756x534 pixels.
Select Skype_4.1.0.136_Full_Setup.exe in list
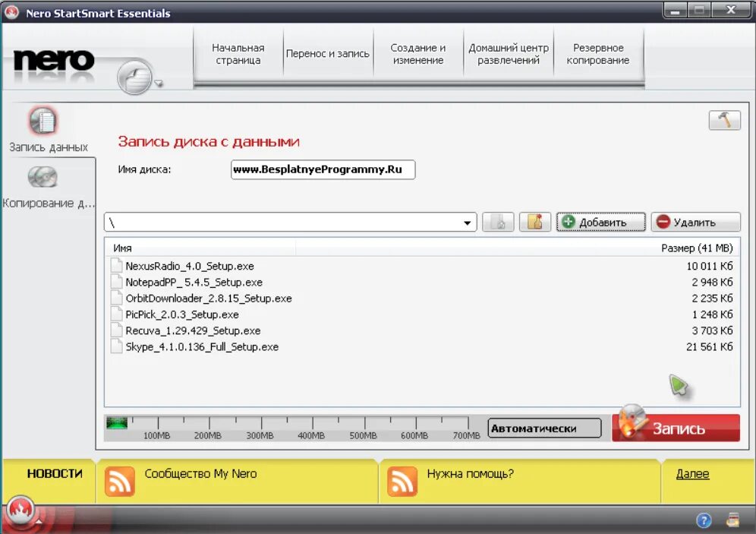pyautogui.click(x=202, y=346)
